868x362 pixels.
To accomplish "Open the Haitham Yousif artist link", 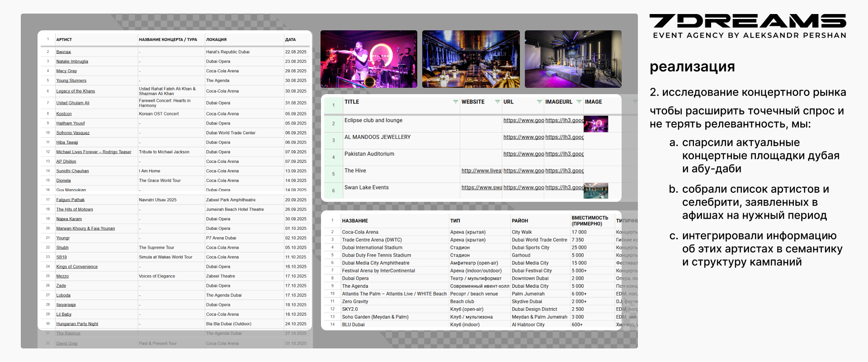I will (x=71, y=124).
